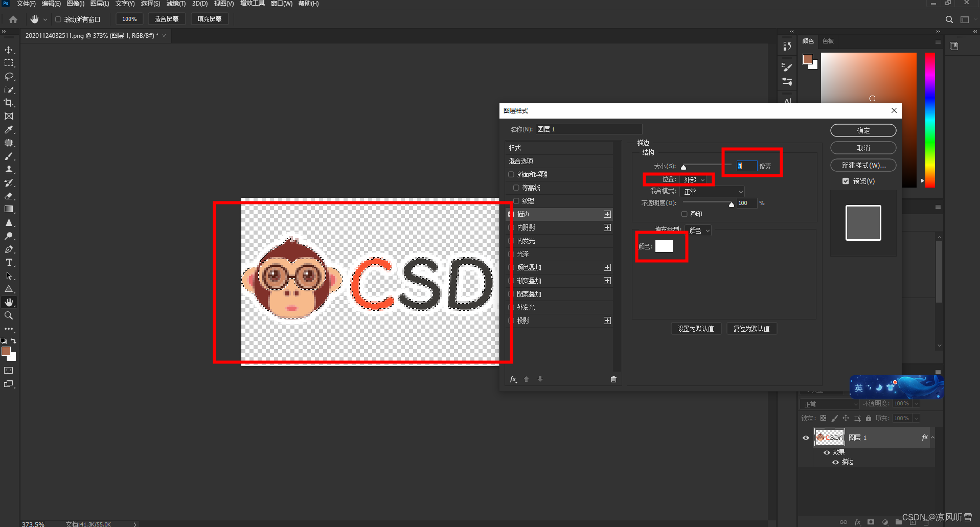
Task: Select the Horizontal Type tool
Action: click(9, 262)
